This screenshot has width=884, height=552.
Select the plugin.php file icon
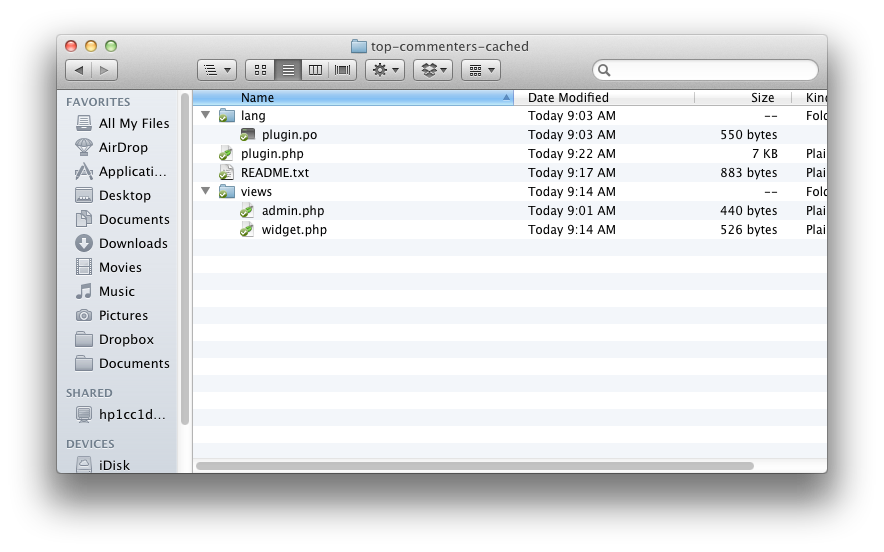point(227,153)
